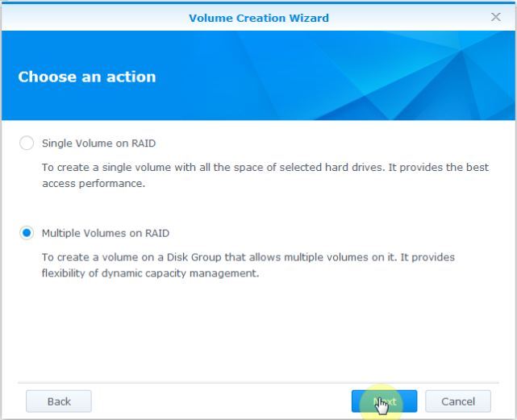Click the "flexibility of dynamic capacity management." line
Image resolution: width=517 pixels, height=420 pixels.
pyautogui.click(x=150, y=272)
